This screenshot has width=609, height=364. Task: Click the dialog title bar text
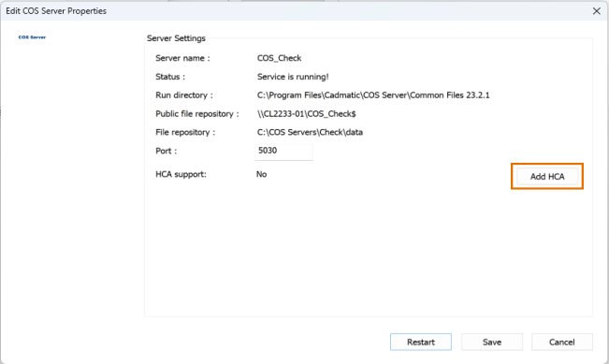click(x=56, y=11)
